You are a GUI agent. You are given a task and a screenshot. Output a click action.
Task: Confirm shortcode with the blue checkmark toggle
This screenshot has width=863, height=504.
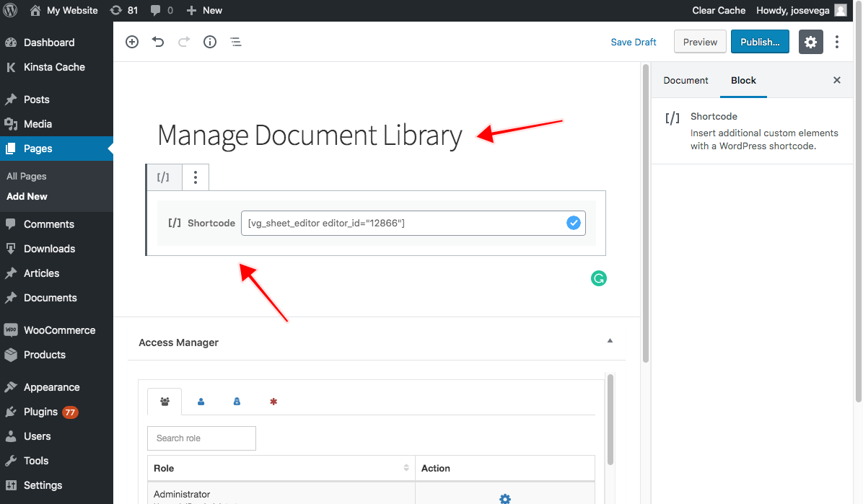click(x=574, y=223)
